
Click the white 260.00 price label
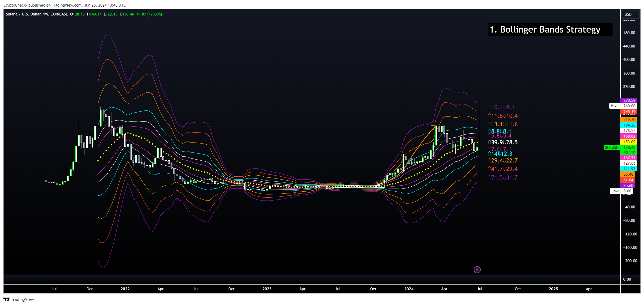[x=629, y=106]
